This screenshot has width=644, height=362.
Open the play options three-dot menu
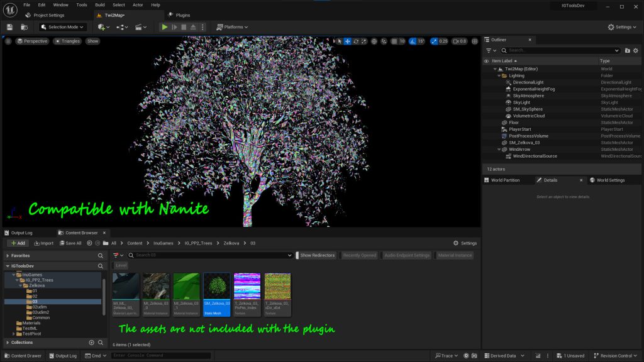tap(203, 27)
